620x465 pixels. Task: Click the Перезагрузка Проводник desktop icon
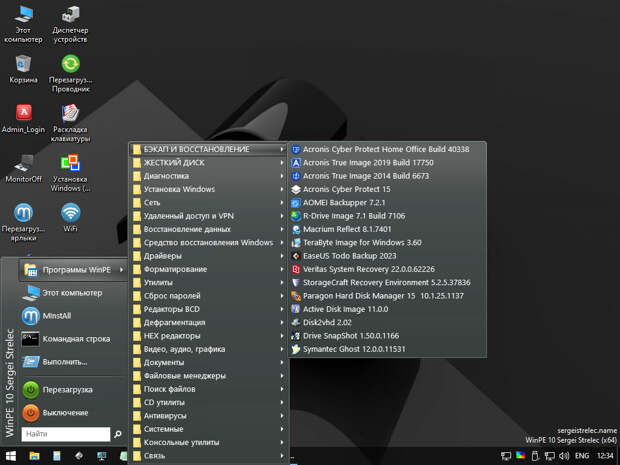(70, 66)
